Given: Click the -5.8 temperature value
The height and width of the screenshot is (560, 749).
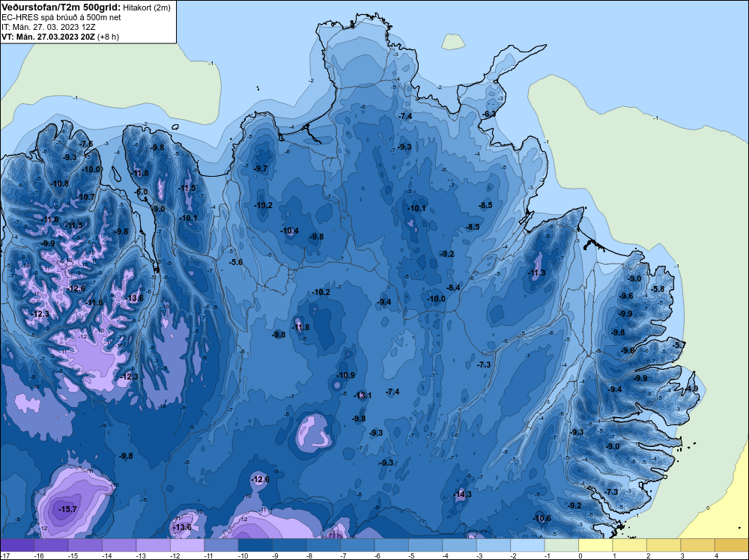Looking at the screenshot, I should (658, 289).
